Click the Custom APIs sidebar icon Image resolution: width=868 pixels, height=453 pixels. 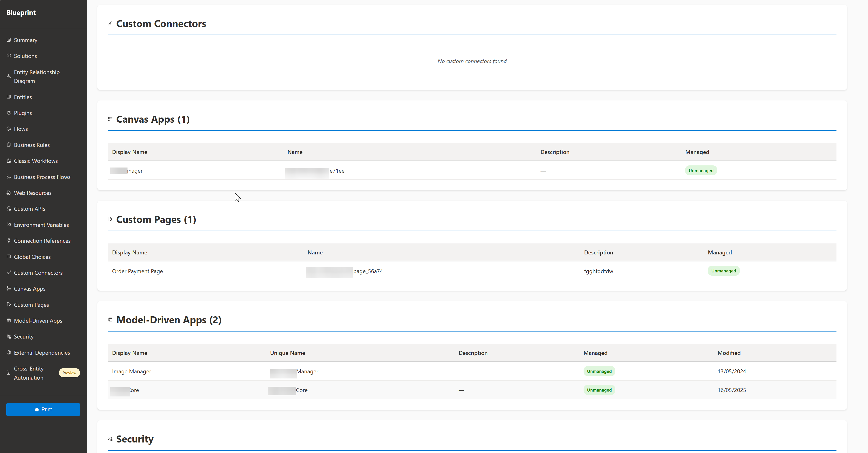click(9, 209)
